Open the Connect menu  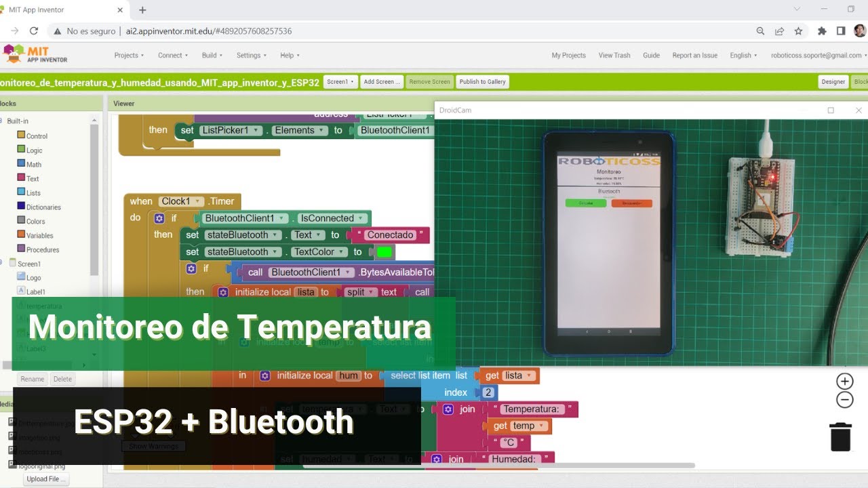(173, 56)
